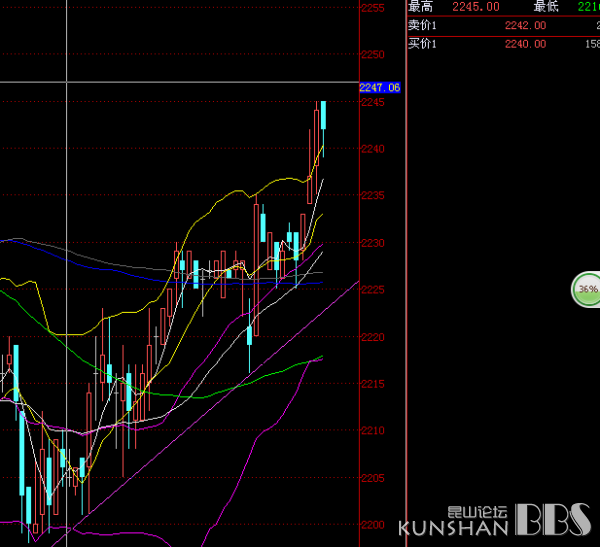600x547 pixels.
Task: Click the 2210 price axis label
Action: click(373, 431)
